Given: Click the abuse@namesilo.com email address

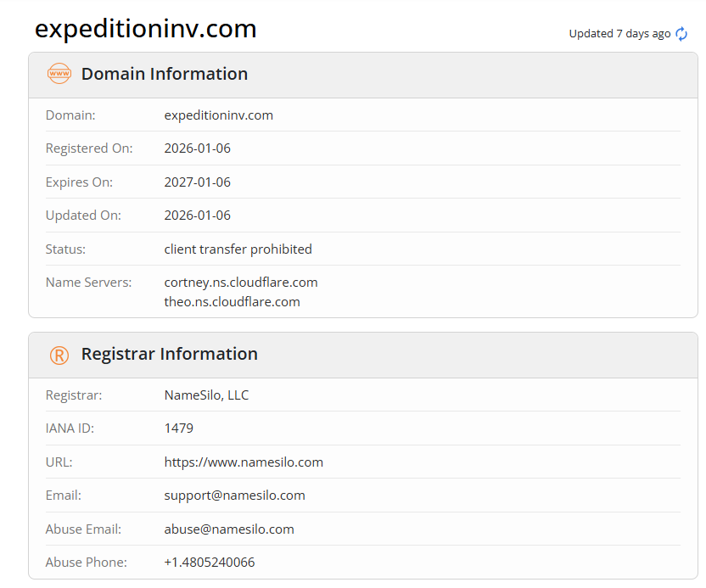Looking at the screenshot, I should coord(229,529).
